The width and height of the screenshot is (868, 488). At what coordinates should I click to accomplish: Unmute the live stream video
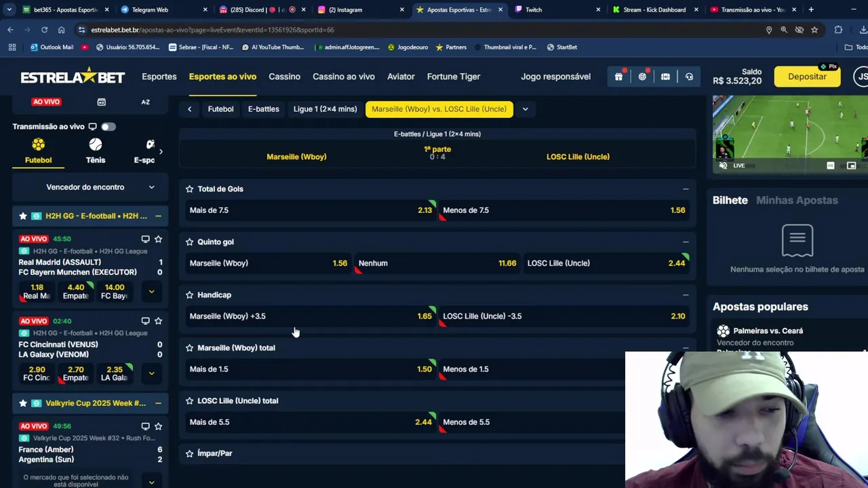pos(723,165)
